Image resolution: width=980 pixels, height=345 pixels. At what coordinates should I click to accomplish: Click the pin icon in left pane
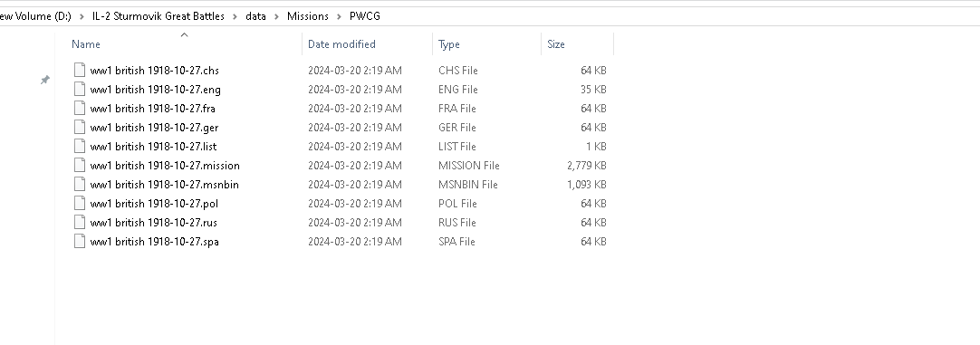pos(45,80)
